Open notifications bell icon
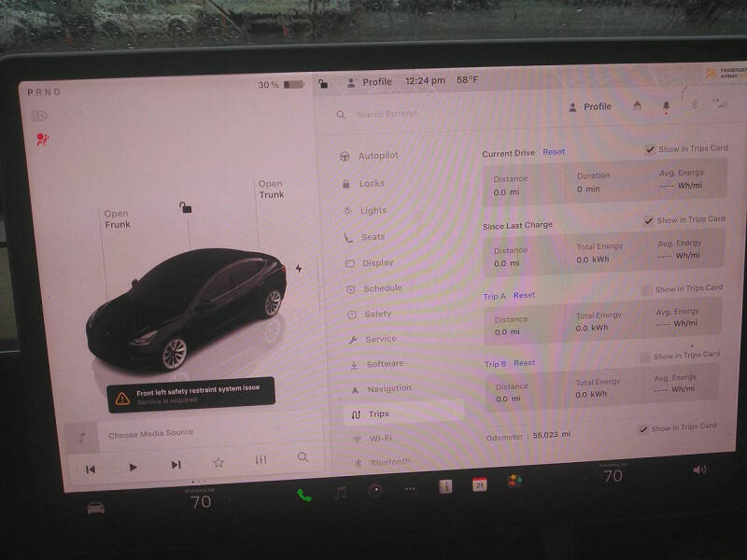 coord(666,106)
